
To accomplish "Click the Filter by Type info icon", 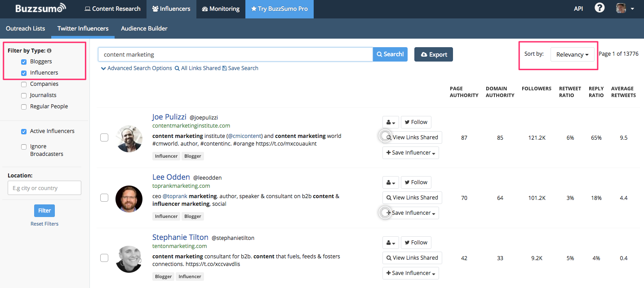I will pos(49,51).
